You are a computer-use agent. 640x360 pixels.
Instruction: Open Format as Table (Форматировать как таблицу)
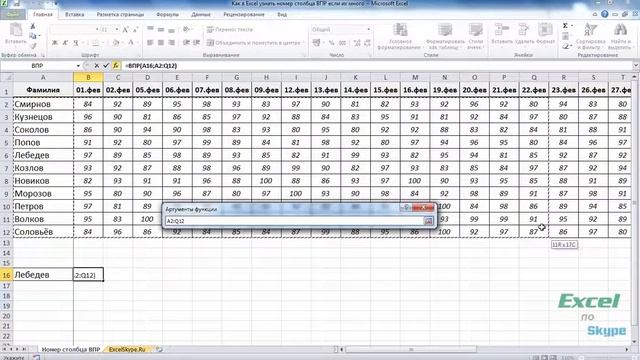[444, 36]
